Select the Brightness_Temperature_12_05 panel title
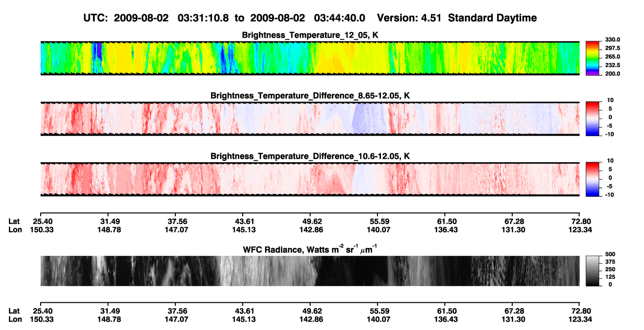The image size is (644, 330). [310, 35]
